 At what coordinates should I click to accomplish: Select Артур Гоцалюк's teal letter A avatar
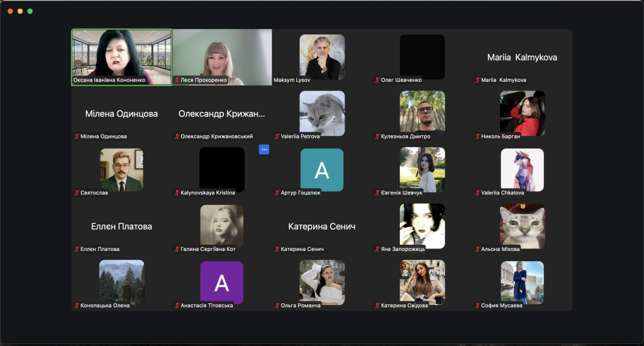[x=322, y=170]
